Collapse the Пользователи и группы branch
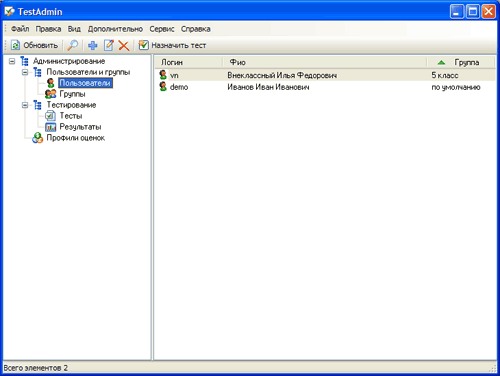 tap(25, 72)
